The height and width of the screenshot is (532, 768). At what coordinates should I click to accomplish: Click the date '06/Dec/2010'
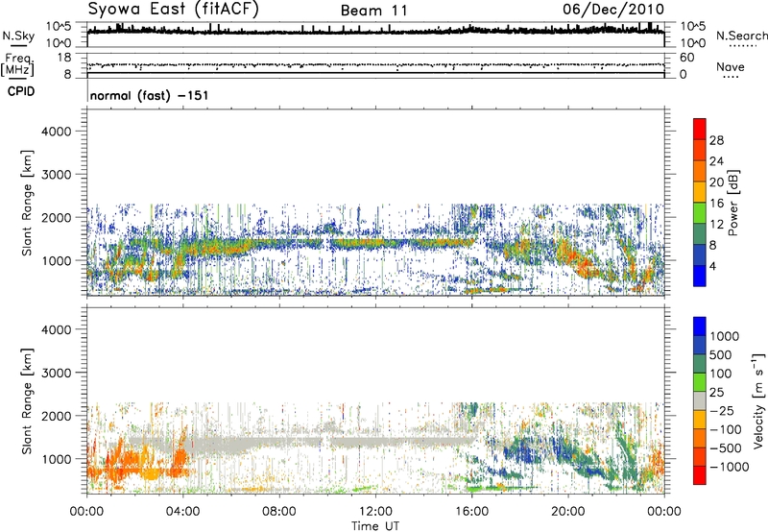[x=613, y=10]
